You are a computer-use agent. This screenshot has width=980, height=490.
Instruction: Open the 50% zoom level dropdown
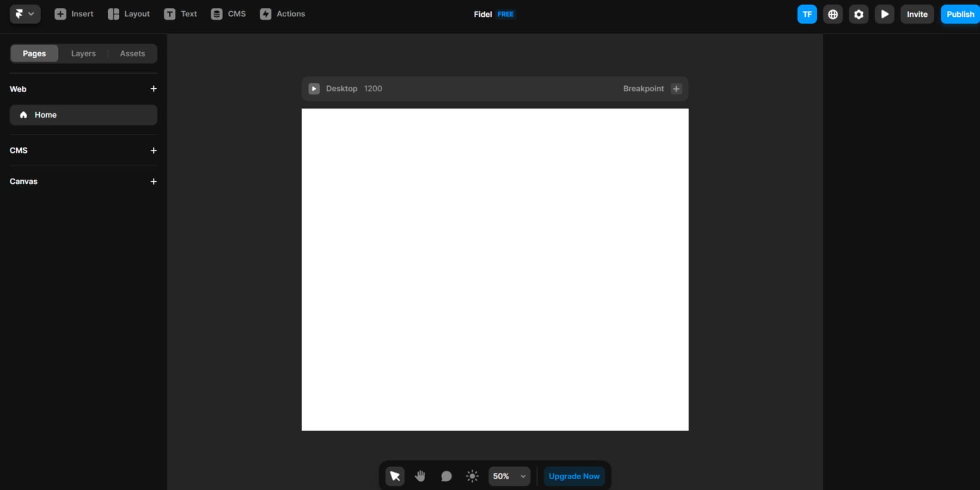pos(508,476)
